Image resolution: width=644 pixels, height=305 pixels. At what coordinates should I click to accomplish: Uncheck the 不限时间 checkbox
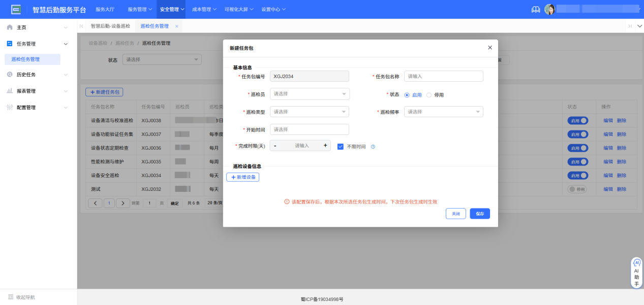pos(340,146)
